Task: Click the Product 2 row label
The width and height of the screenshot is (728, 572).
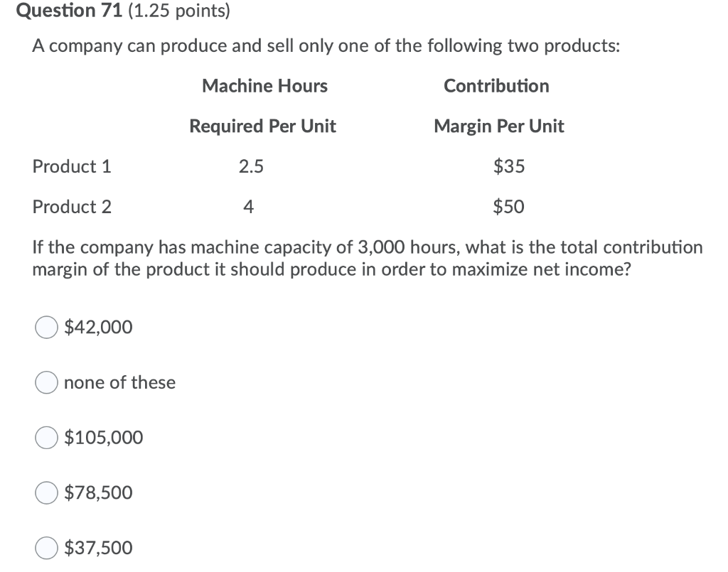Action: pyautogui.click(x=72, y=207)
